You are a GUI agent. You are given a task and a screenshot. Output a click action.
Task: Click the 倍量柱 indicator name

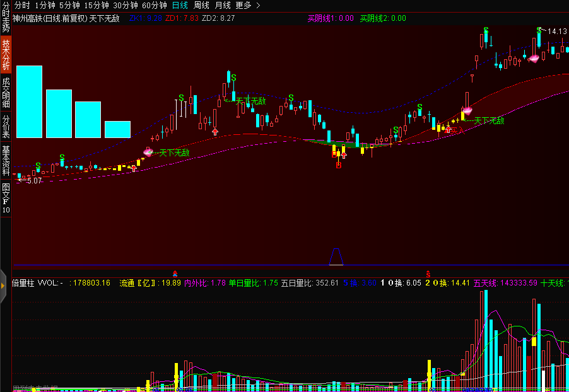23,283
